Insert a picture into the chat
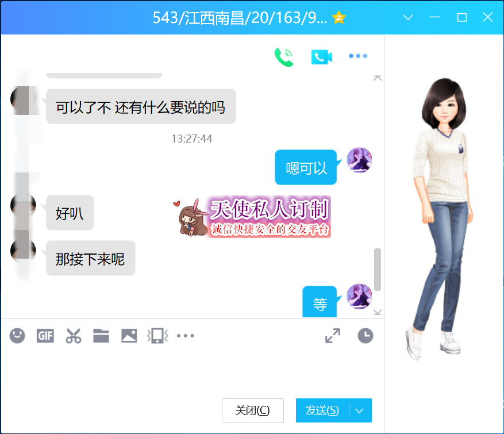The width and height of the screenshot is (504, 434). pyautogui.click(x=129, y=336)
